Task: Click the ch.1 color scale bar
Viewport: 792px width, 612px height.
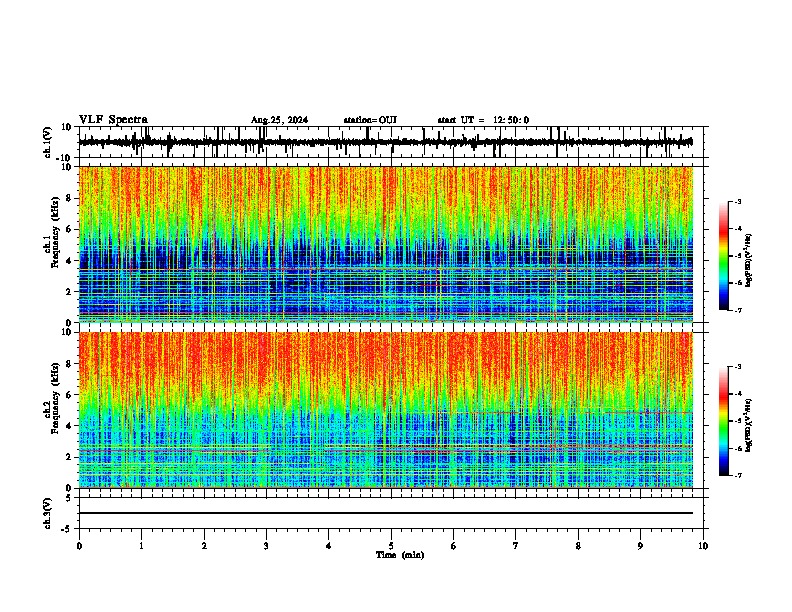Action: pyautogui.click(x=724, y=256)
